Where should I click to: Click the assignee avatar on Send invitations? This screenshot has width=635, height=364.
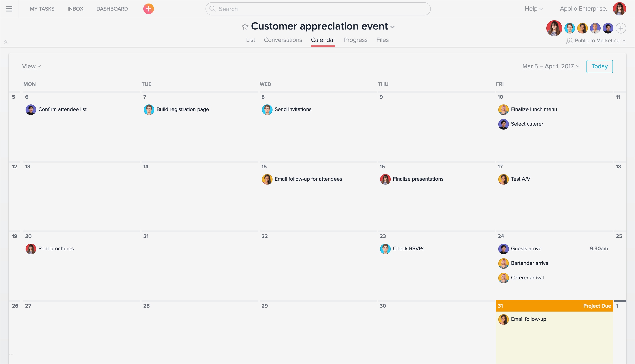tap(267, 109)
